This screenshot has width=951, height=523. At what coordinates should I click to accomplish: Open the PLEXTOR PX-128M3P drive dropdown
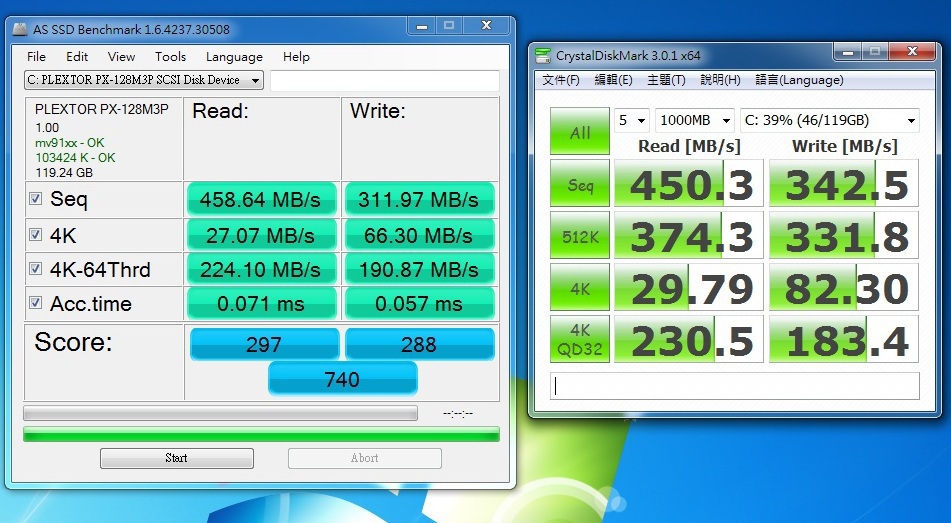[144, 80]
